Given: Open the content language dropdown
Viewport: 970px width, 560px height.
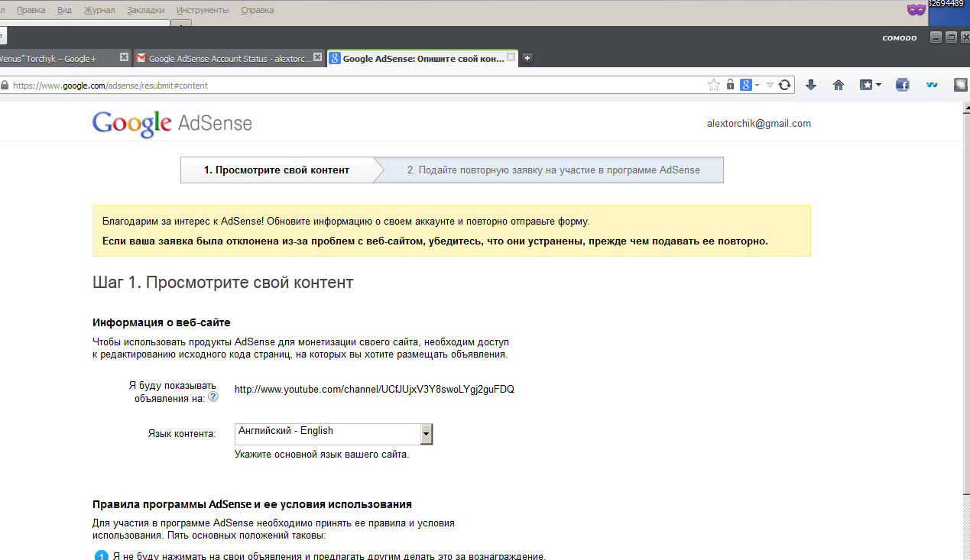Looking at the screenshot, I should point(334,434).
